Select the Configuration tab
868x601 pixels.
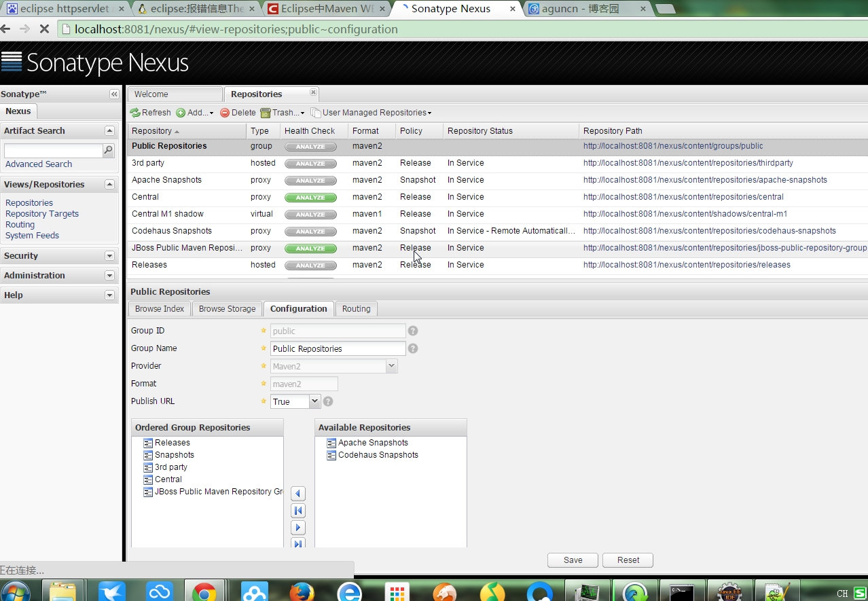point(299,309)
